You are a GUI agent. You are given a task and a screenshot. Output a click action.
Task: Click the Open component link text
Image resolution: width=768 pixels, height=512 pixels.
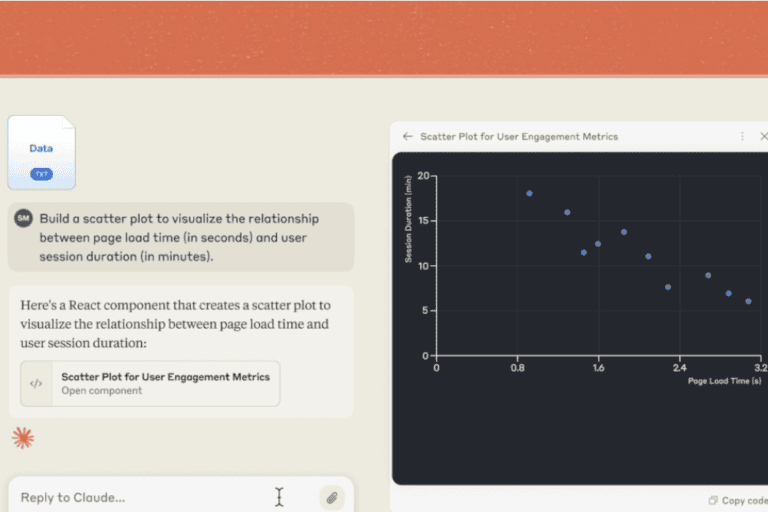click(x=101, y=391)
